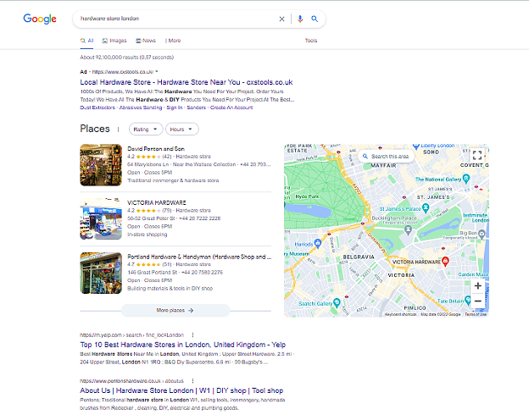Select the Tate Britain map marker

tap(468, 299)
